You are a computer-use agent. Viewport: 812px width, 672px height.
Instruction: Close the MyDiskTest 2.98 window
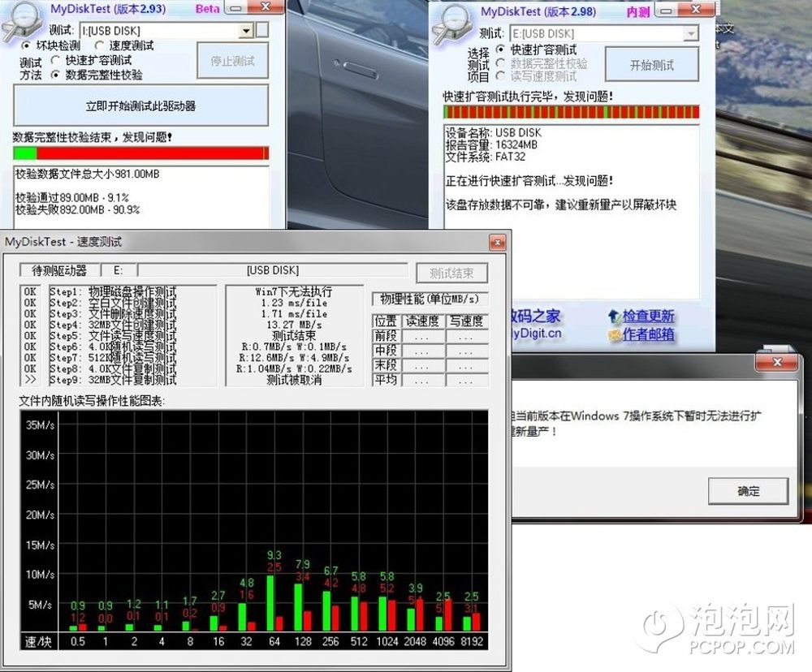[x=696, y=10]
